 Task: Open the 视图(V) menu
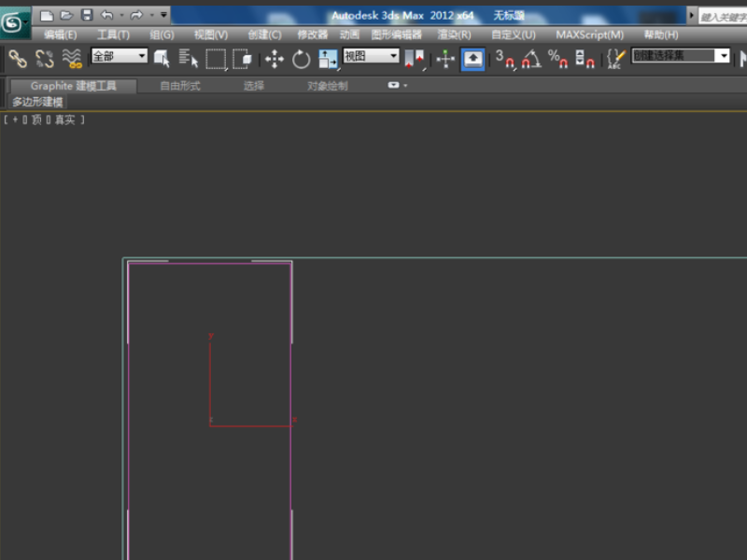[x=211, y=35]
